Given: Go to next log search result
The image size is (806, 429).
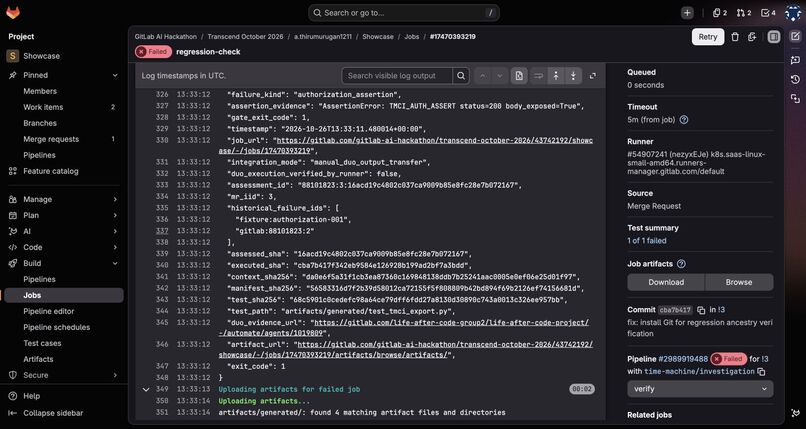Looking at the screenshot, I should click(500, 76).
